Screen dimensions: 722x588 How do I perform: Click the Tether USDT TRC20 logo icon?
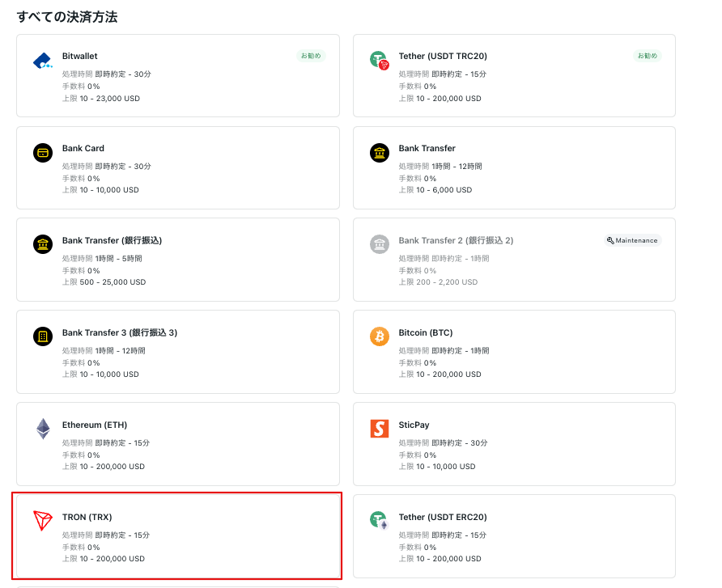pos(380,61)
